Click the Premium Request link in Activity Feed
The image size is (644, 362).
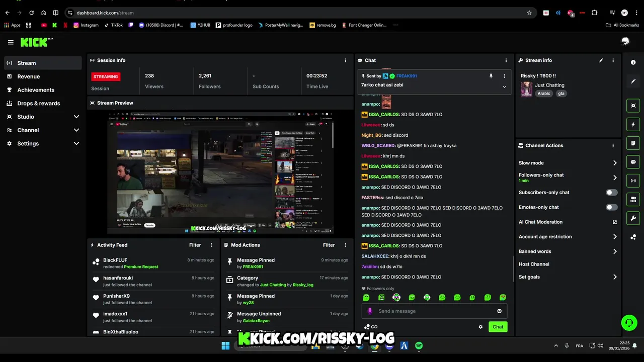pos(141,267)
